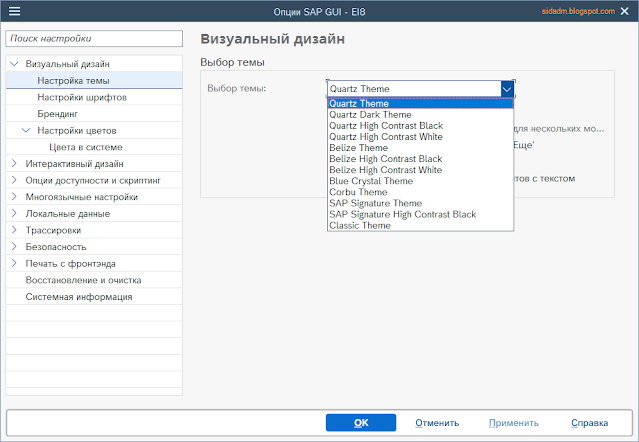
Task: Select Цвета в системе tree item
Action: pos(94,147)
